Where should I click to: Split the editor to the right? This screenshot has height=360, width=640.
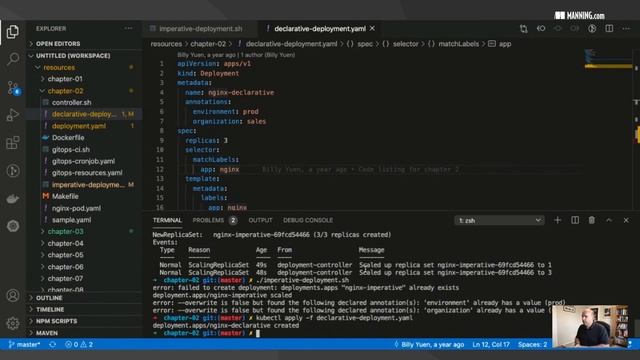click(x=609, y=29)
